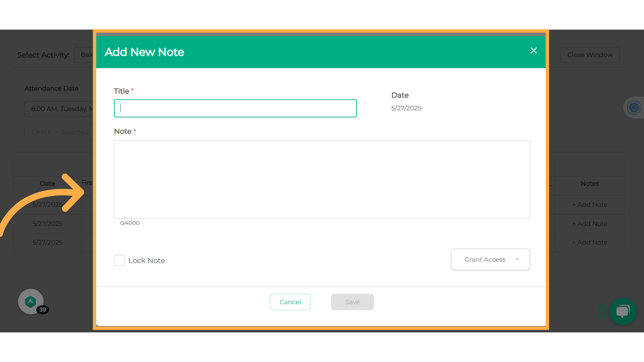Cancel the new note
This screenshot has height=362, width=644.
pos(290,302)
